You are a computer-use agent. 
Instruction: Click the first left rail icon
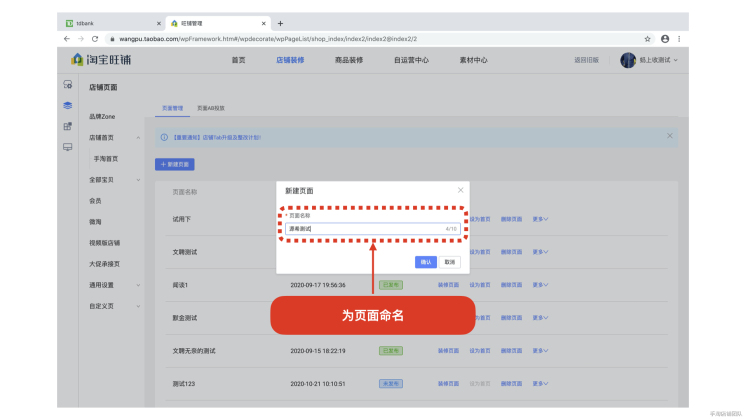tap(68, 85)
